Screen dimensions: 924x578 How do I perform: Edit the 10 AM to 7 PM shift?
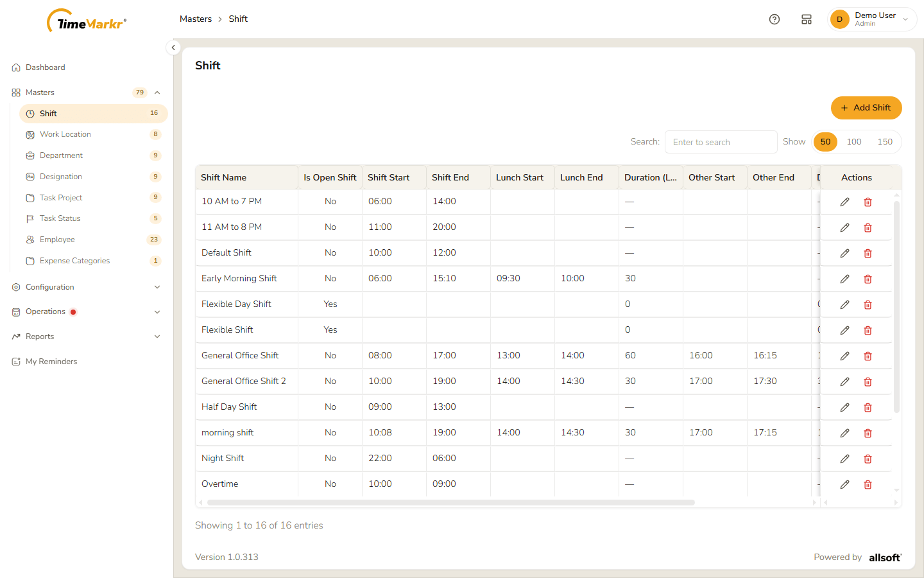coord(844,202)
